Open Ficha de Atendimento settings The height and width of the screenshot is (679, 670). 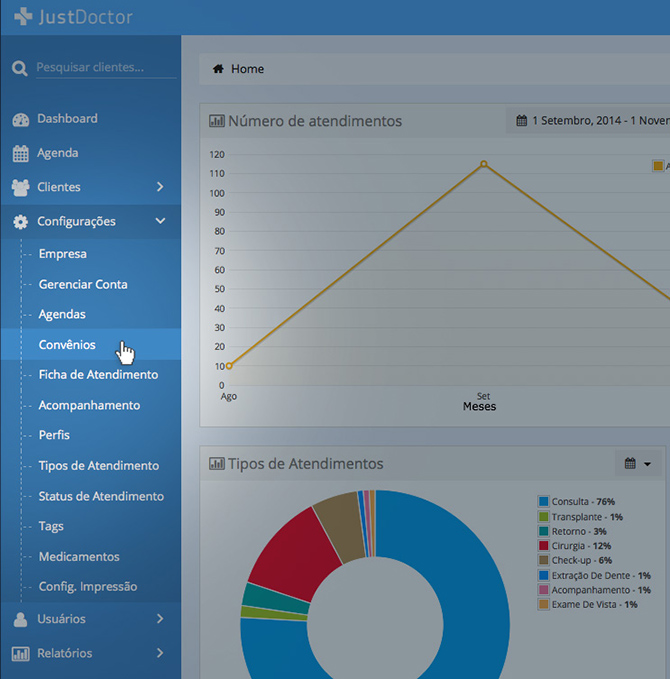point(98,374)
